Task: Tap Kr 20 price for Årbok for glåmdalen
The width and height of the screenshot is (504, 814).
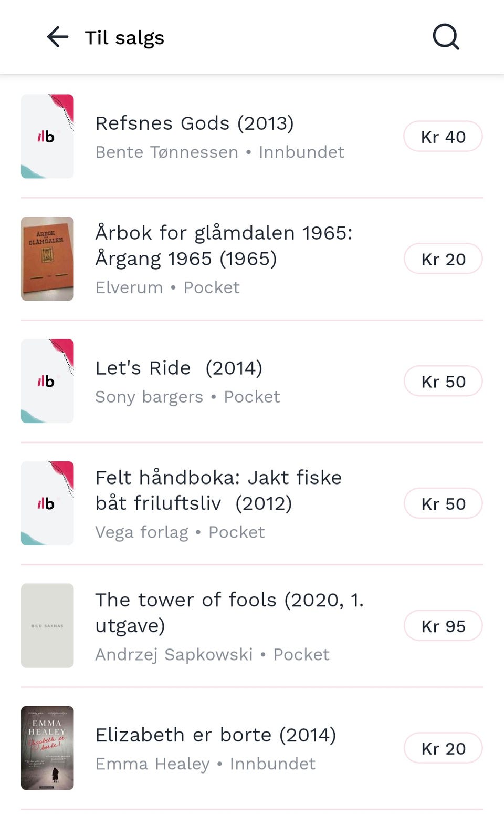Action: coord(443,259)
